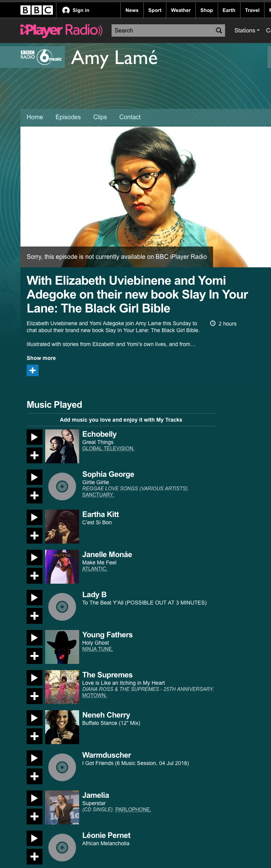The image size is (271, 868).
Task: Open the NINJA TUNE label link
Action: (97, 649)
